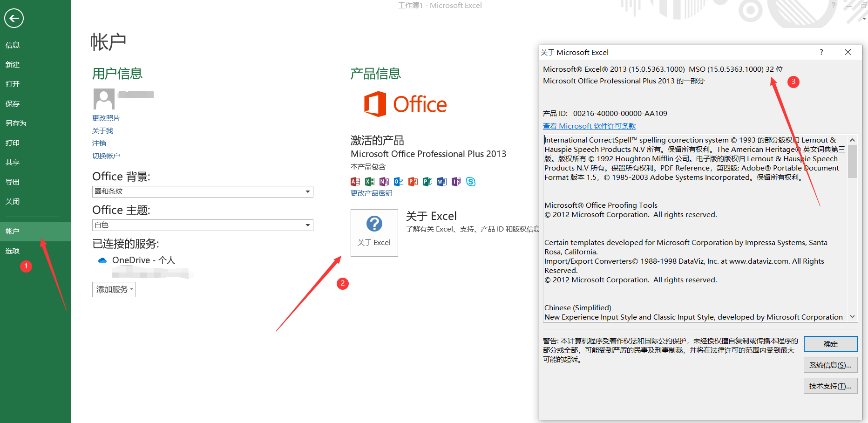Click the Office logo
Screen dimensions: 868x423
point(405,104)
